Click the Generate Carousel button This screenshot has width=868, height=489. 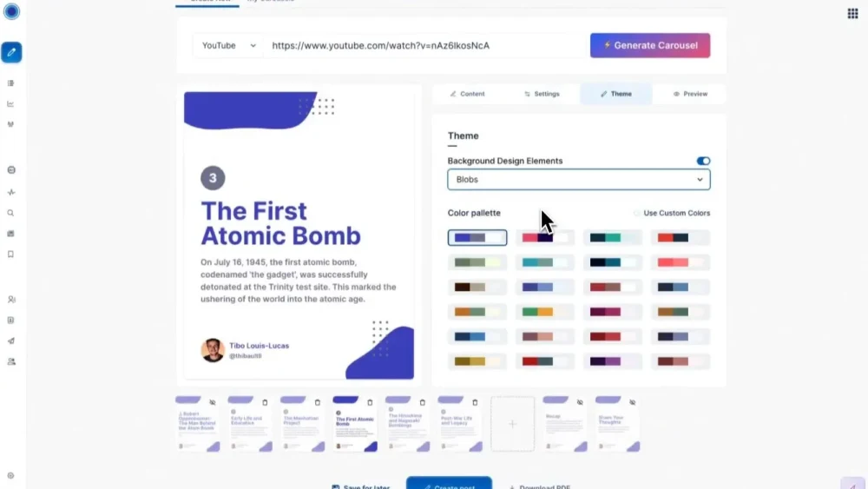point(650,45)
